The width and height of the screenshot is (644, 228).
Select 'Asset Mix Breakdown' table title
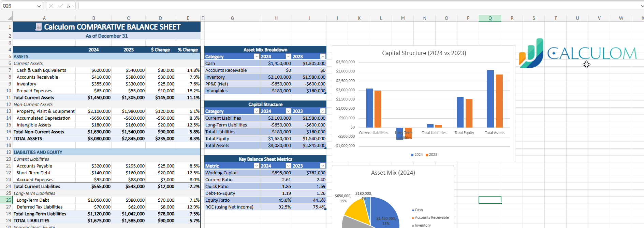coord(265,50)
